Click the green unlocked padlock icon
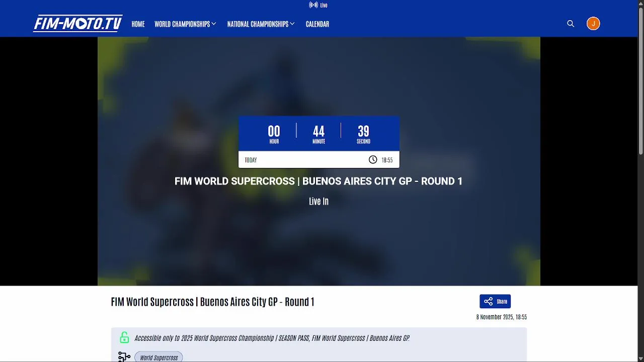 click(x=124, y=337)
